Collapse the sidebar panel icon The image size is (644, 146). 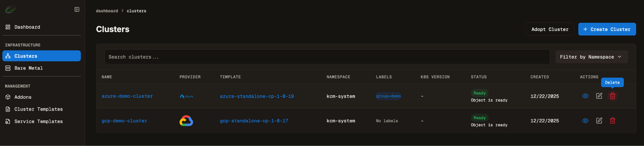(77, 9)
